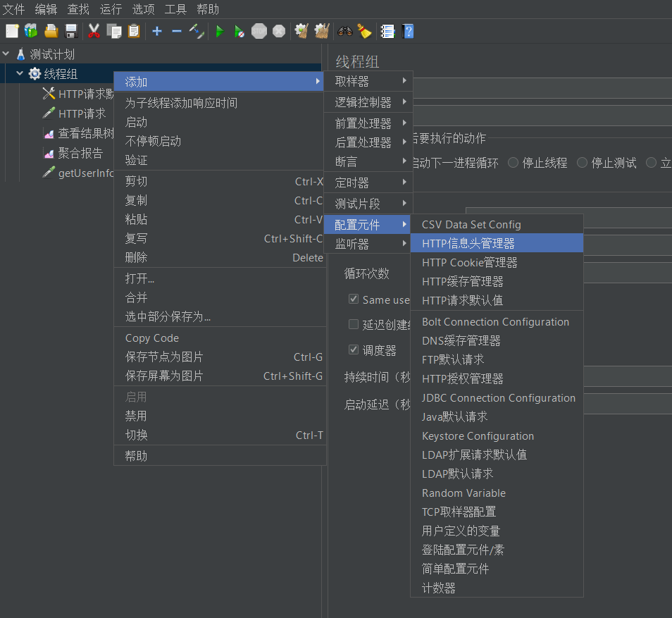
Task: Expand the 监听器 submenu
Action: tap(368, 244)
